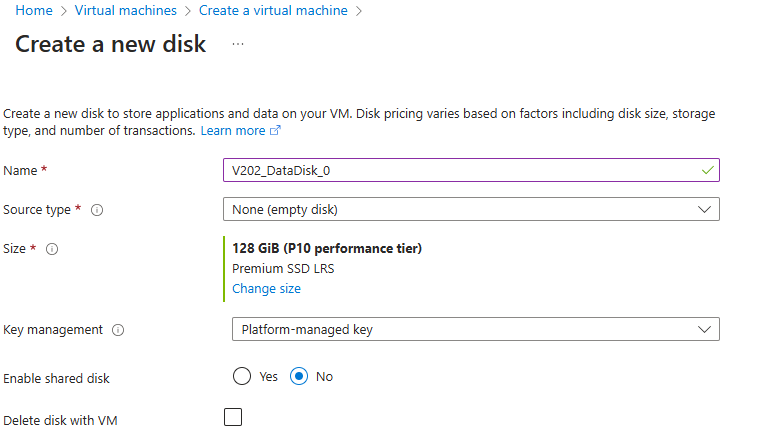Return to Create a virtual machine breadcrumb
This screenshot has height=437, width=773.
click(x=273, y=10)
